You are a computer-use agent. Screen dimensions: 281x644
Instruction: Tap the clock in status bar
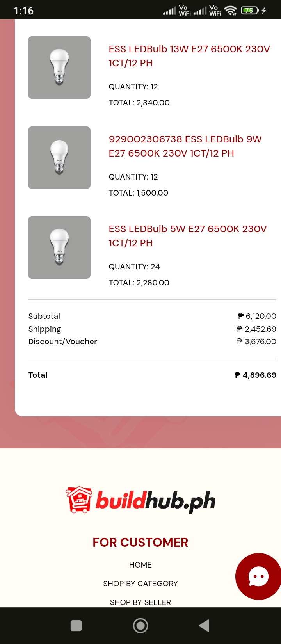[x=23, y=11]
